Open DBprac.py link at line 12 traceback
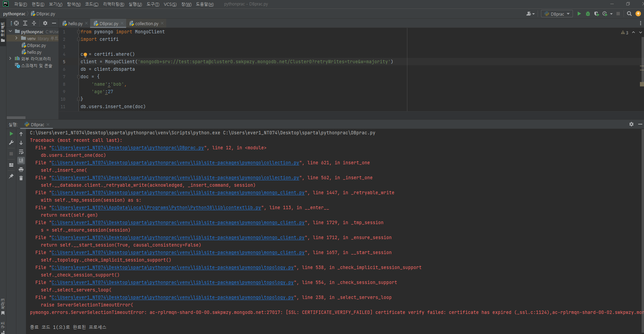 point(128,148)
